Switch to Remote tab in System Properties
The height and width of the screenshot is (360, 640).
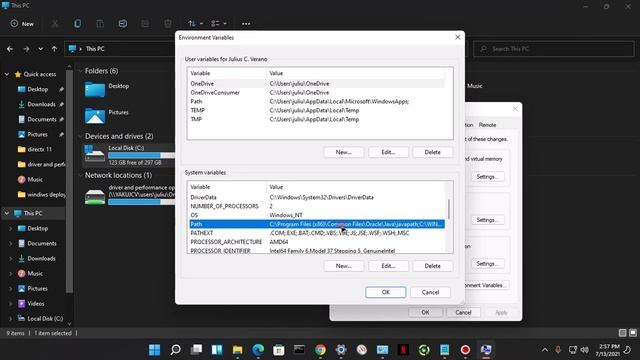487,125
